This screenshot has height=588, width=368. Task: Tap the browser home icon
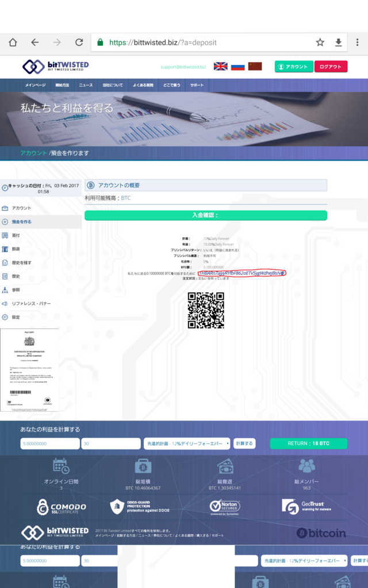(x=13, y=42)
